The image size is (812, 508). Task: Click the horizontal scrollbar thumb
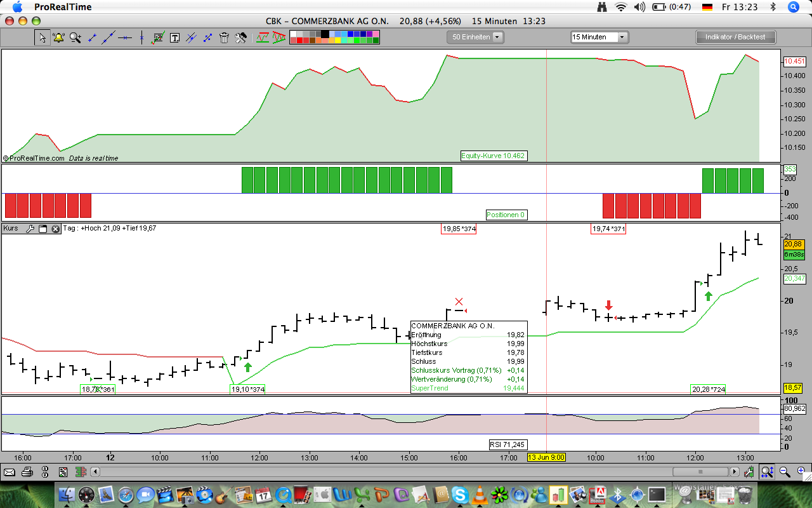[x=700, y=472]
